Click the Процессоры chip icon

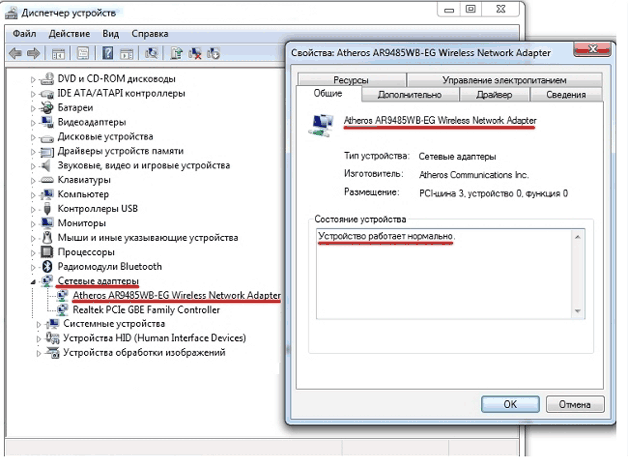[x=47, y=252]
